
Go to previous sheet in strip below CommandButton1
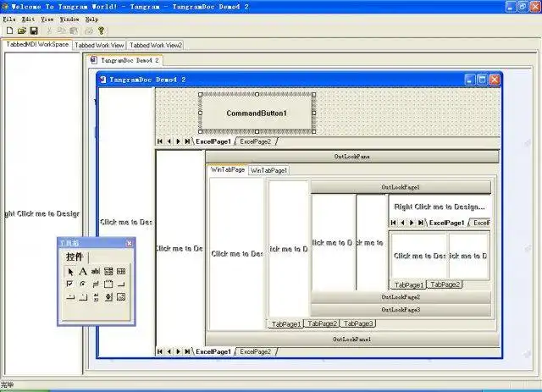[x=169, y=141]
